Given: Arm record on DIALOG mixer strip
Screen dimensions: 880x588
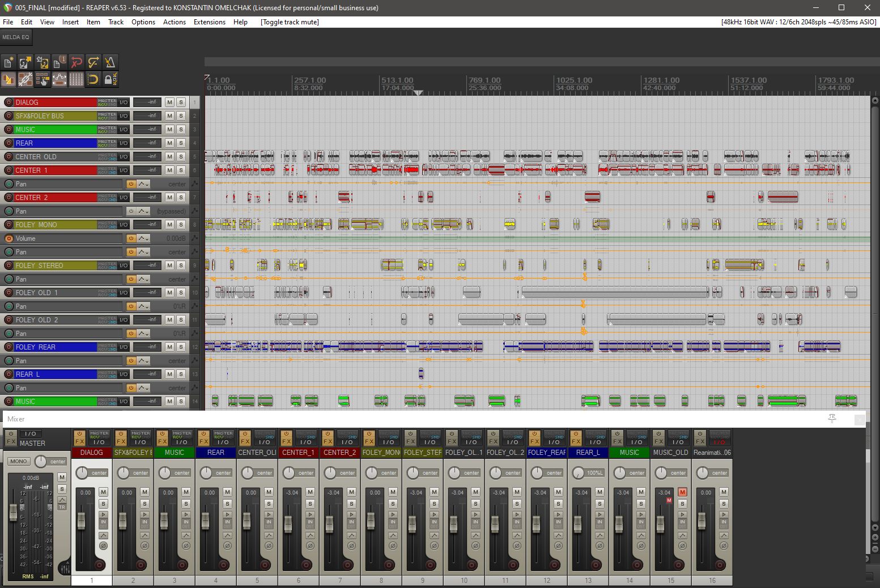Looking at the screenshot, I should tap(99, 565).
